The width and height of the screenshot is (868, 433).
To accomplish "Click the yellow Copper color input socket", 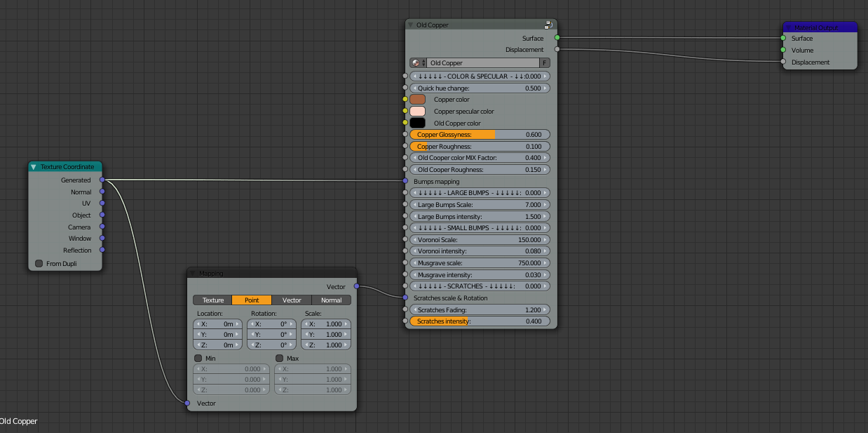I will pyautogui.click(x=405, y=100).
